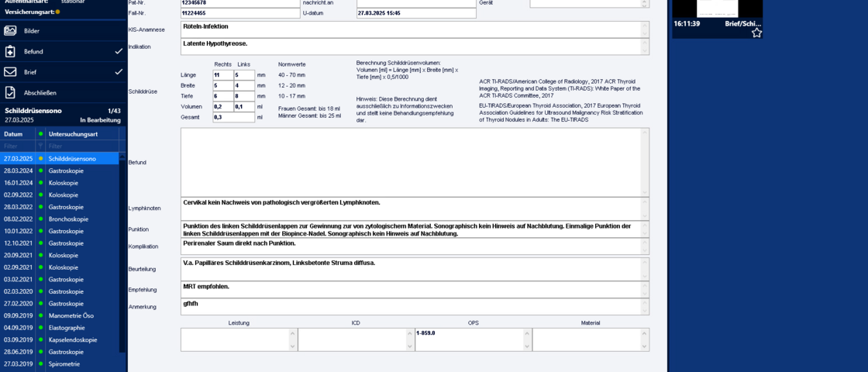Image resolution: width=868 pixels, height=372 pixels.
Task: Click the Tiefe Links field showing 8
Action: tap(244, 96)
